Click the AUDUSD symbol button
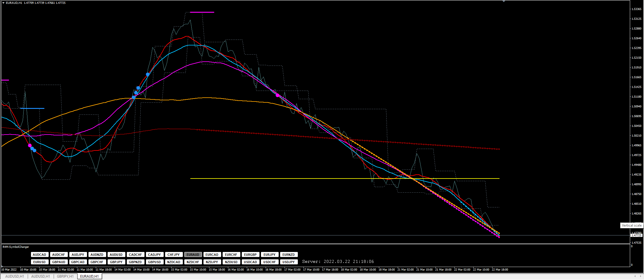644x280 pixels. (x=116, y=255)
